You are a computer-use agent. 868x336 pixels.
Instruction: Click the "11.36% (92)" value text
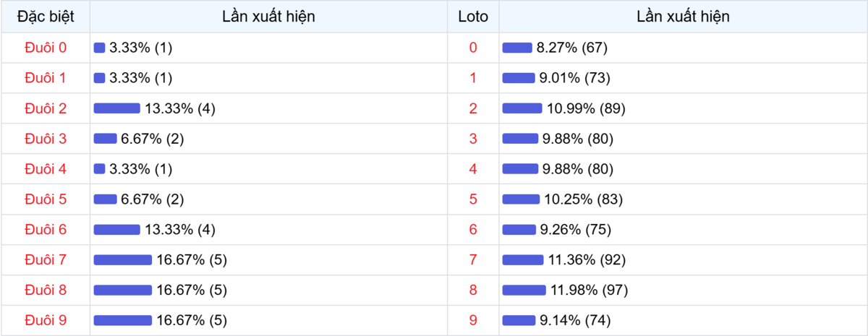point(587,260)
